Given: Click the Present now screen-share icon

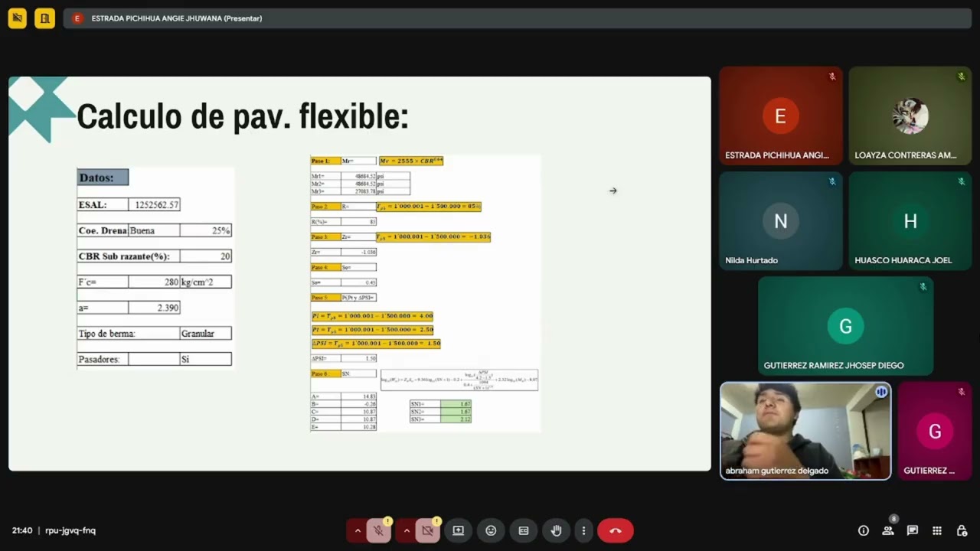Looking at the screenshot, I should pos(458,530).
